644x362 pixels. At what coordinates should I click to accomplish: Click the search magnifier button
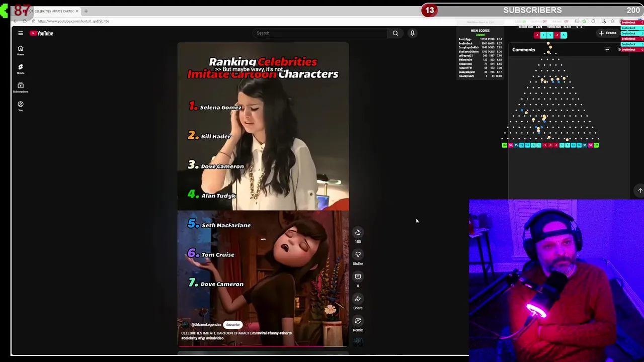click(395, 33)
